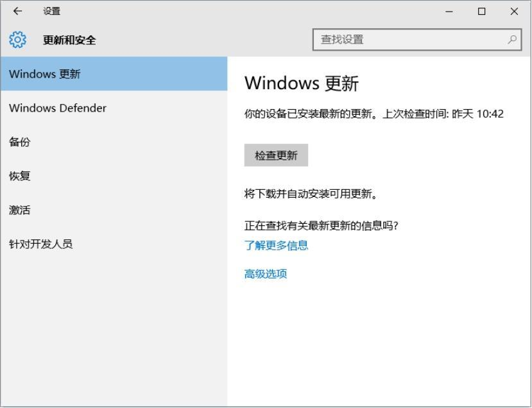Click the 检查更新 button
This screenshot has width=532, height=408.
click(276, 155)
